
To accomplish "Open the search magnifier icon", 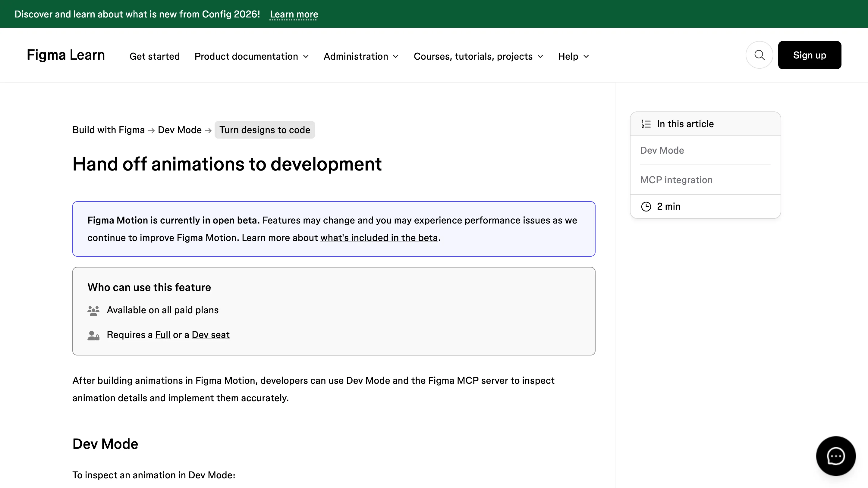I will click(x=759, y=55).
